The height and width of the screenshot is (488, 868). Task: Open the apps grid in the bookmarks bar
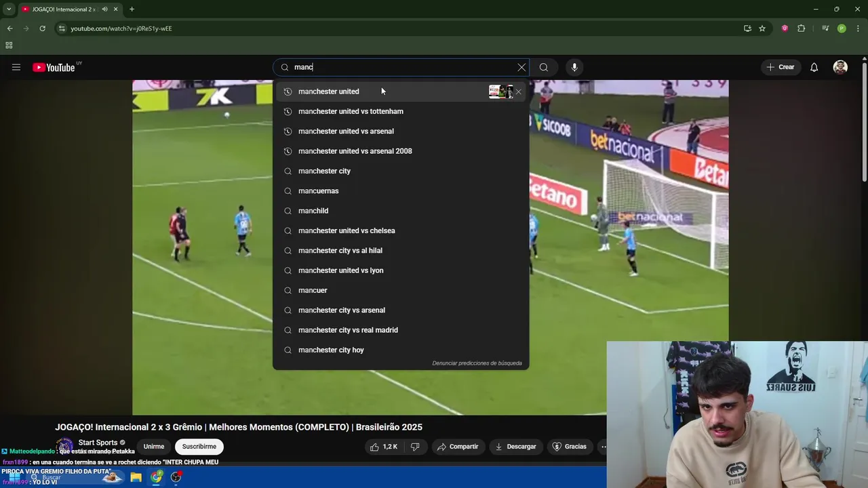(9, 45)
